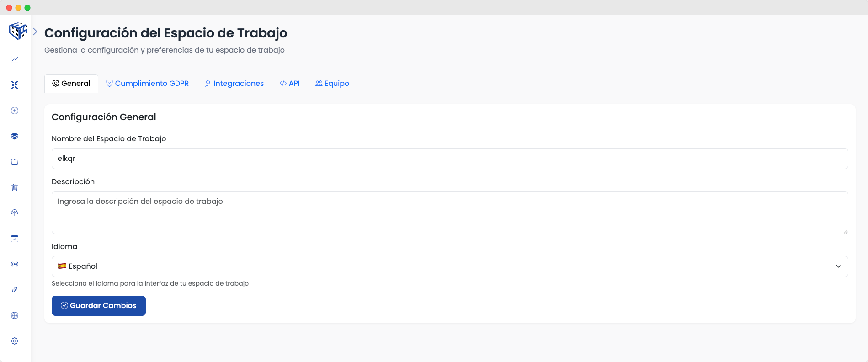This screenshot has width=868, height=362.
Task: Open the stacked layers sidebar icon
Action: coord(15,136)
